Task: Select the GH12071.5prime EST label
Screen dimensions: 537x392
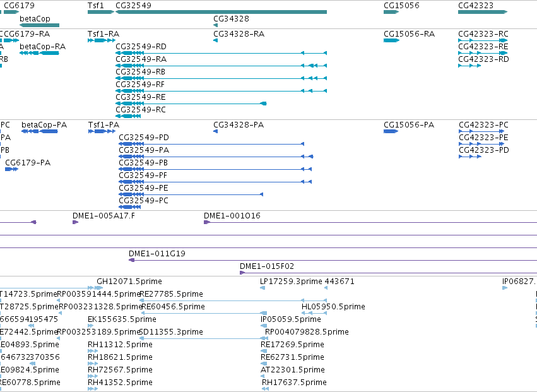Action: pyautogui.click(x=129, y=282)
